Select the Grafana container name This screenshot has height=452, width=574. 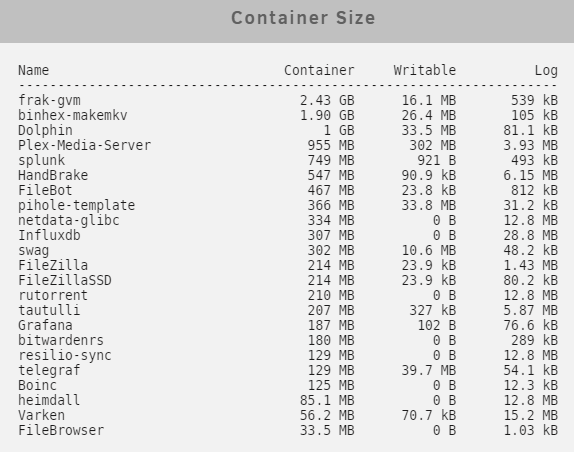pyautogui.click(x=45, y=325)
